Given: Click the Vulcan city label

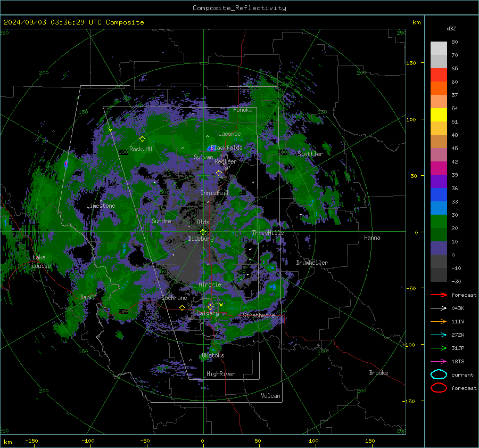Looking at the screenshot, I should coord(271,396).
